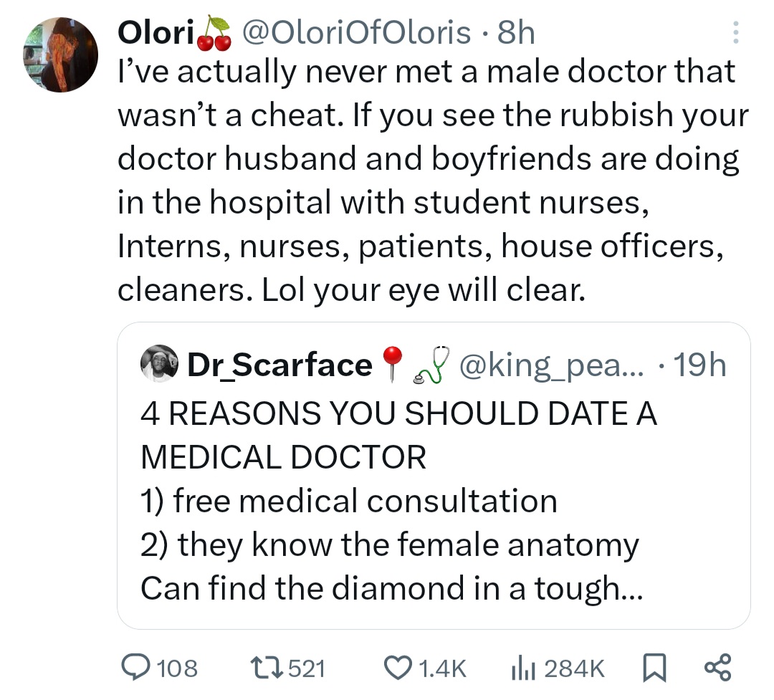Click the 1.4K likes count
Screen dimensions: 774x700
(441, 668)
